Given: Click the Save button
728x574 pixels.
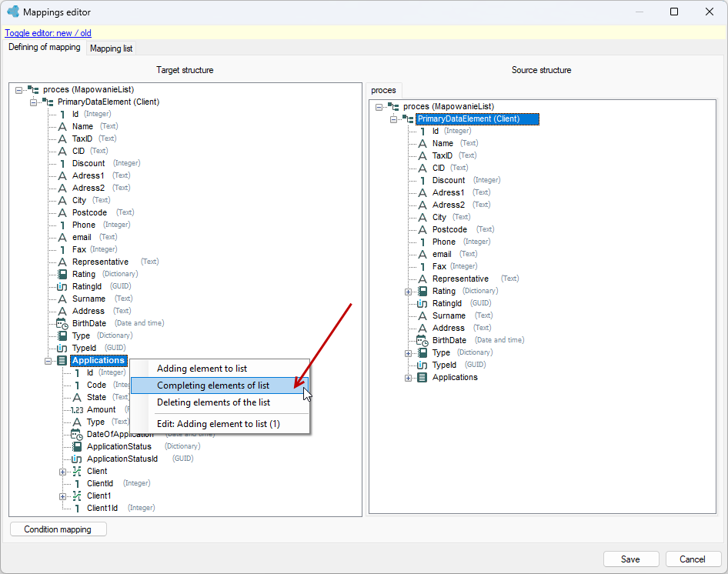Looking at the screenshot, I should (x=631, y=559).
